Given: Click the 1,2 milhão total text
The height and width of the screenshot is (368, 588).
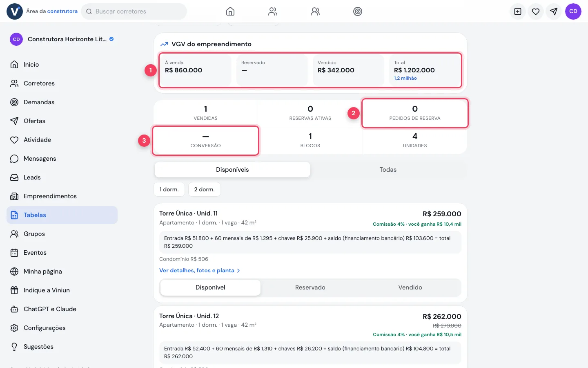Looking at the screenshot, I should [405, 78].
